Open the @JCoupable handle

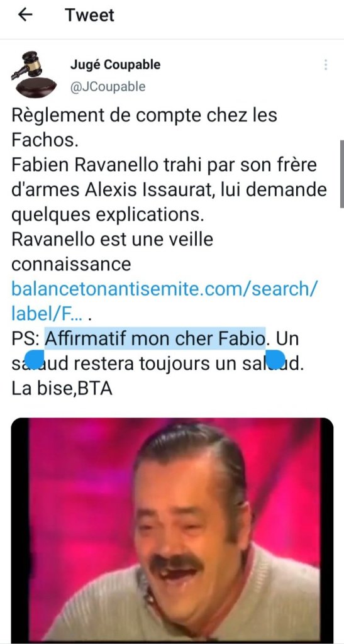108,87
